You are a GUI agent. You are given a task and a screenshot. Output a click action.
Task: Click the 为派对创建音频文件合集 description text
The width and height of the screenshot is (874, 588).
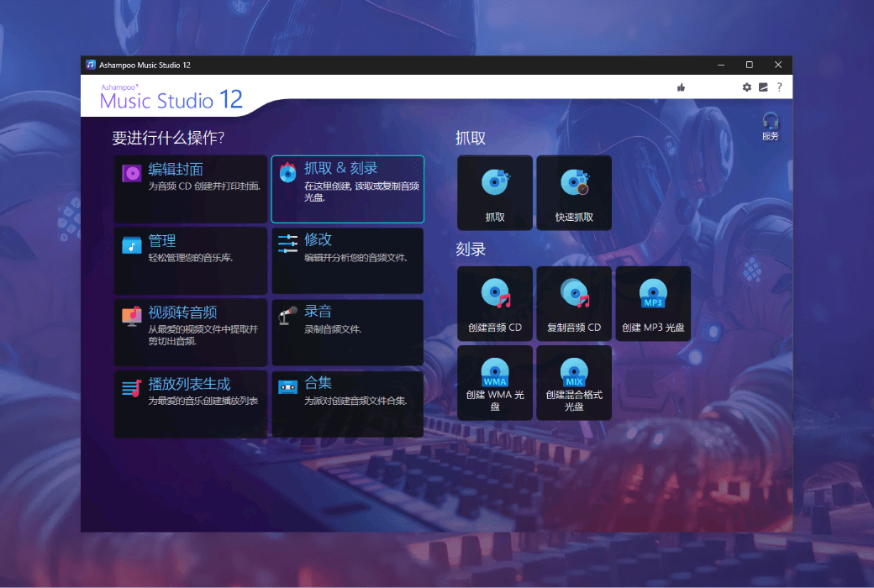pos(355,401)
